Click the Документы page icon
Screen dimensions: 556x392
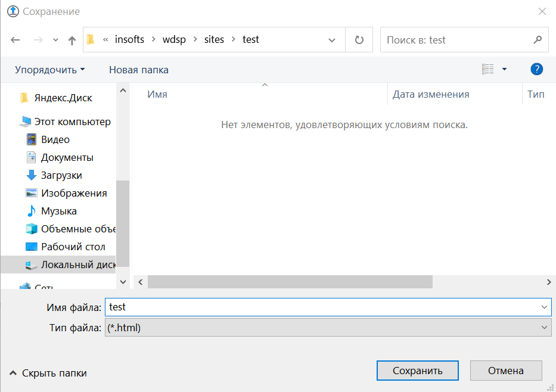[32, 157]
